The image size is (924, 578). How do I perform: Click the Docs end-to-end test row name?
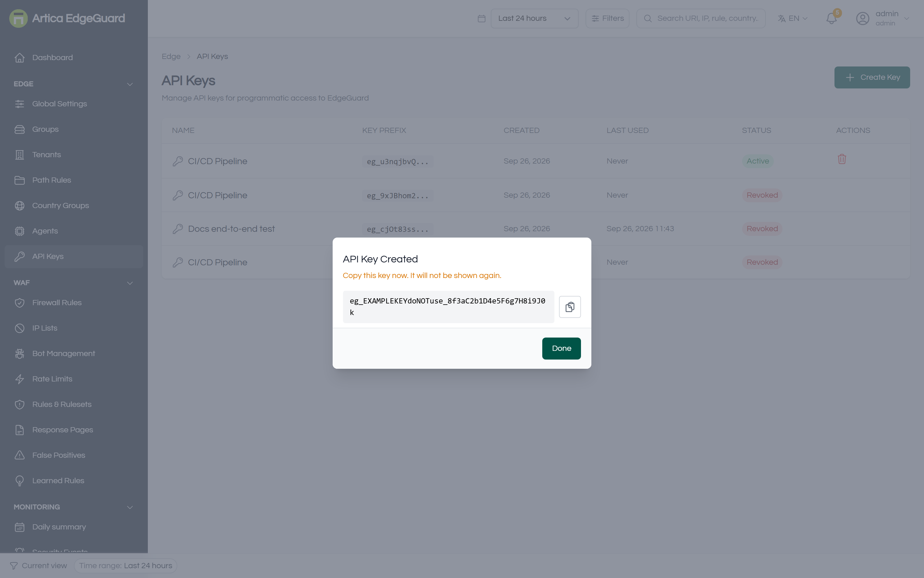click(231, 229)
